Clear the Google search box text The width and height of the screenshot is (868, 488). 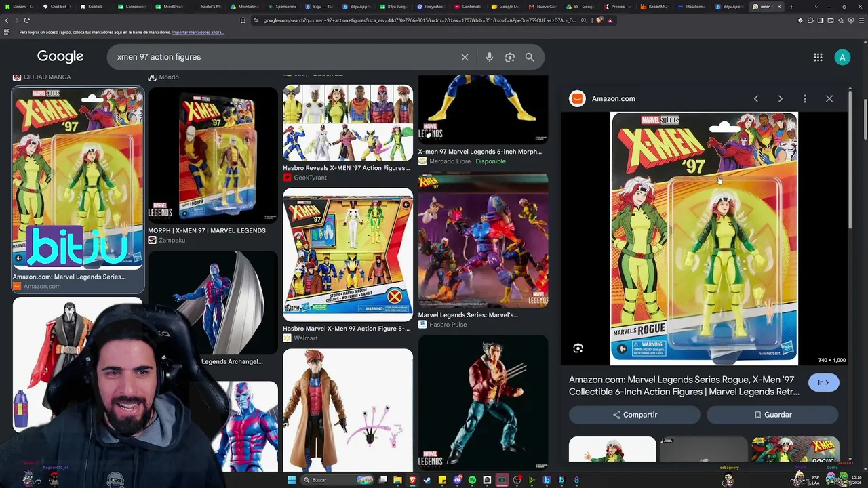click(x=465, y=57)
